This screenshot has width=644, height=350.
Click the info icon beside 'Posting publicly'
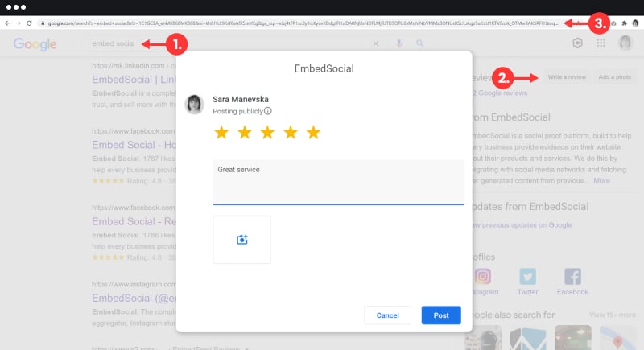(x=268, y=111)
